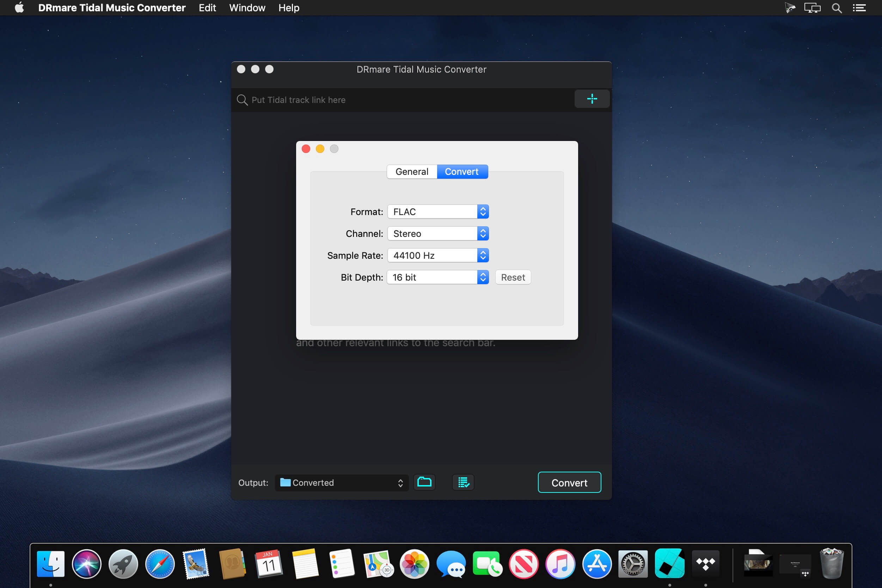Screen dimensions: 882x588
Task: Click the Reset button
Action: pos(513,277)
